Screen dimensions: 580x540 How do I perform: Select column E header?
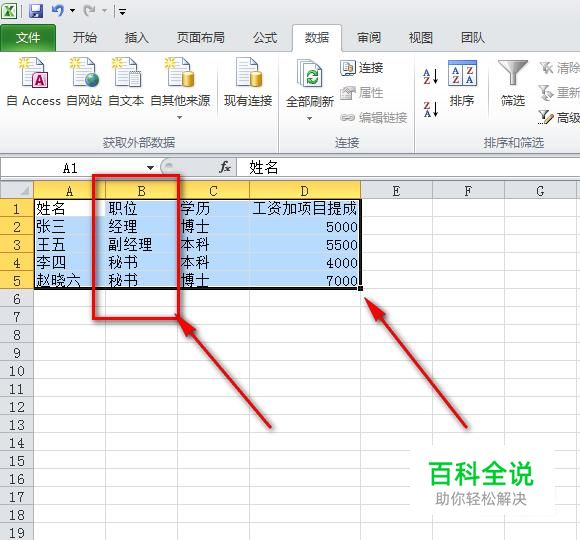pyautogui.click(x=396, y=190)
